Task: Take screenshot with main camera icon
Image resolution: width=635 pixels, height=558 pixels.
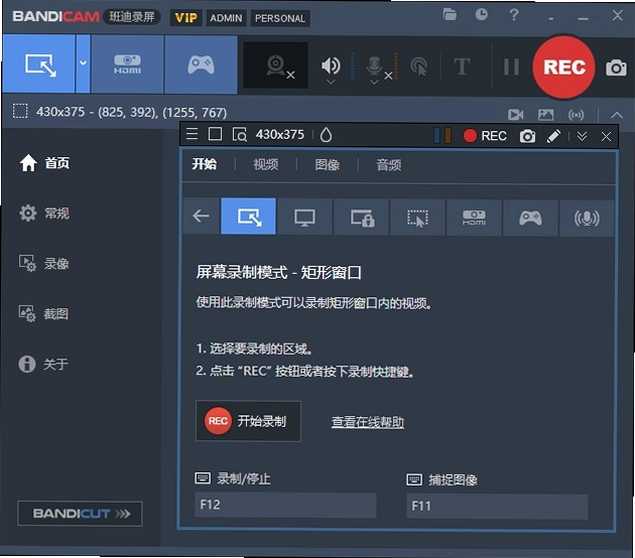Action: click(616, 68)
